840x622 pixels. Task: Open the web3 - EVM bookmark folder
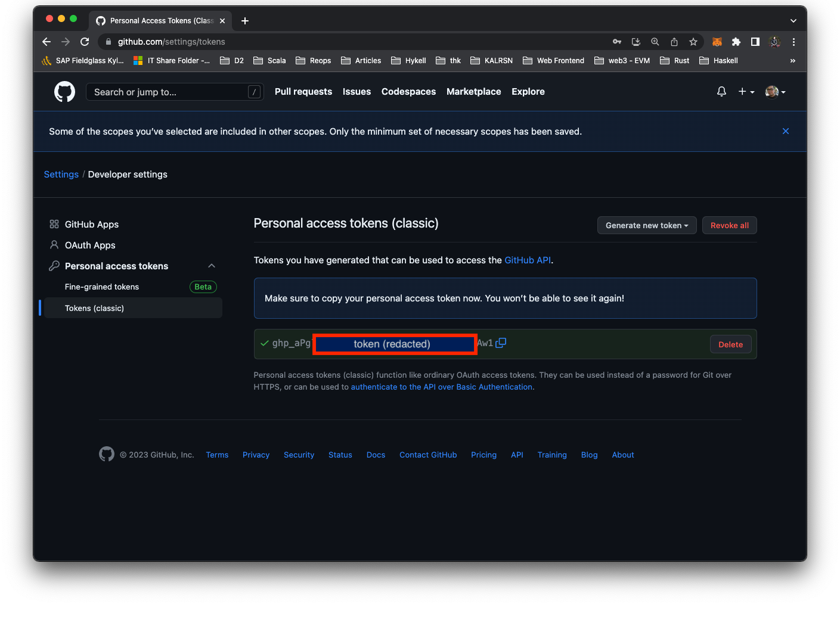tap(622, 61)
